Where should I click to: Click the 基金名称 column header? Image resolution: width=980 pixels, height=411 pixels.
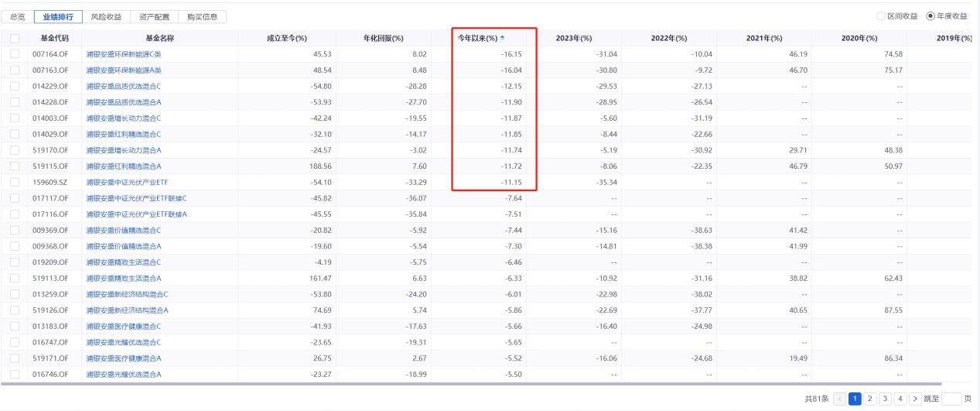(161, 38)
